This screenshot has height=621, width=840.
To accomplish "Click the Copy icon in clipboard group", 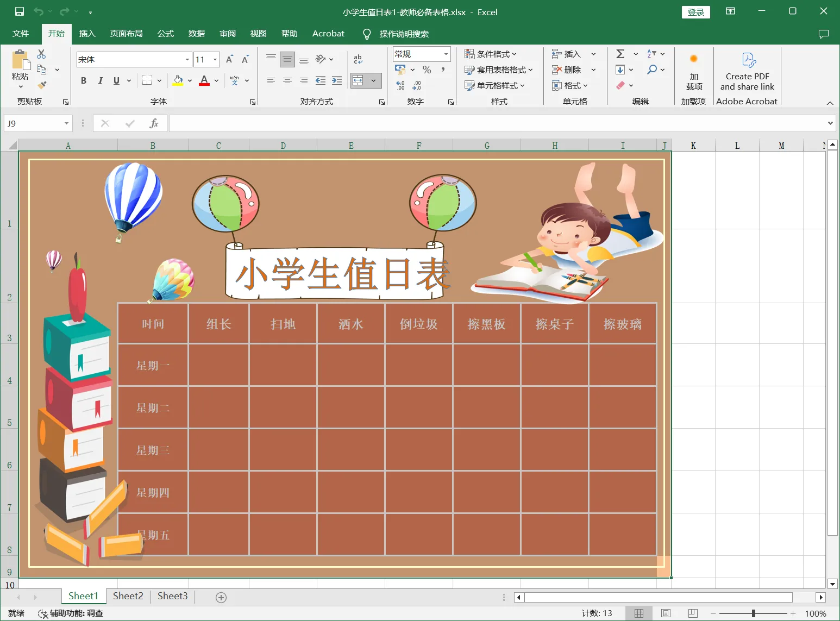I will click(41, 70).
